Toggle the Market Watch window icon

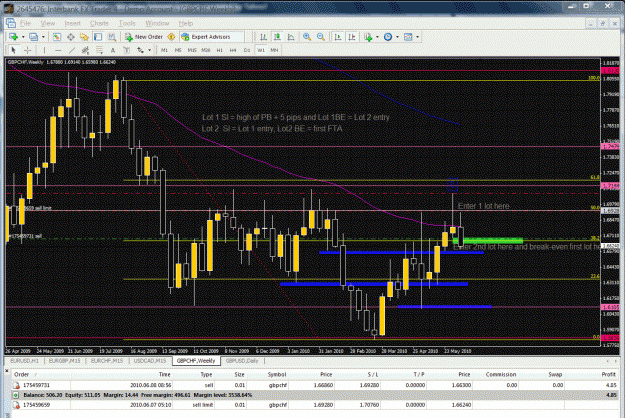pyautogui.click(x=57, y=37)
